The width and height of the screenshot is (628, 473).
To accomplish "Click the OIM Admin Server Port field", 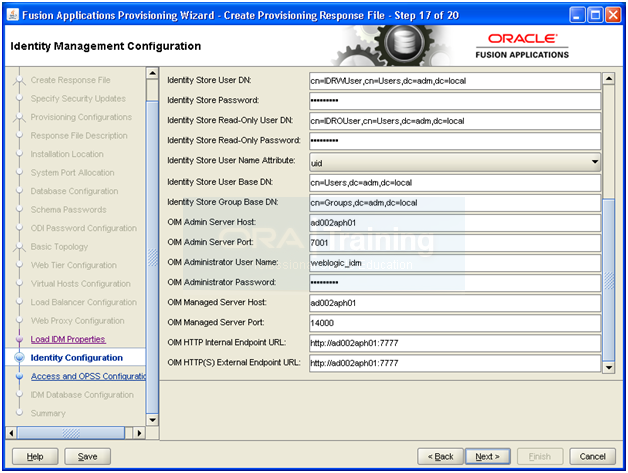I will pos(455,243).
